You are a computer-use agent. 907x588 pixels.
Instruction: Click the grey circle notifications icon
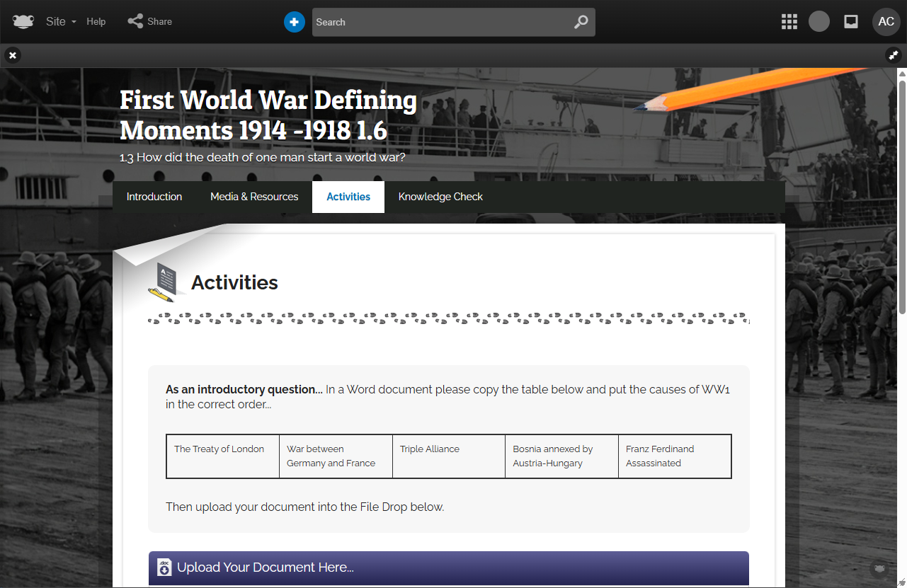819,22
